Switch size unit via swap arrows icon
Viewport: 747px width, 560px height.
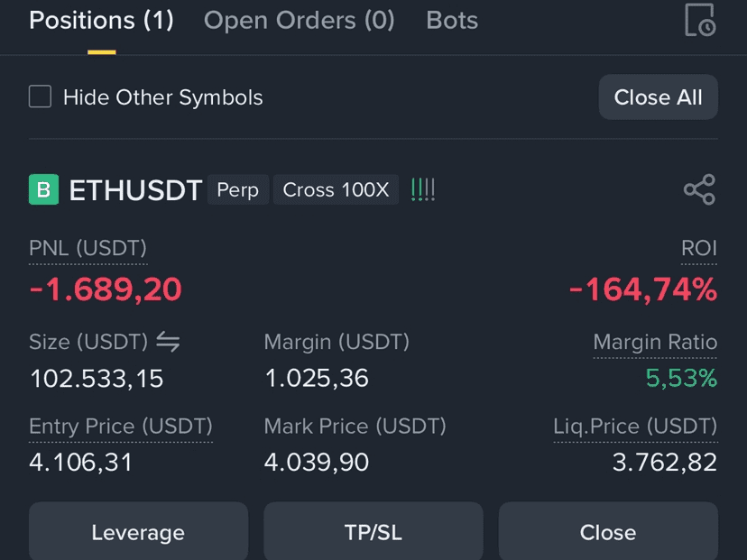pos(168,342)
